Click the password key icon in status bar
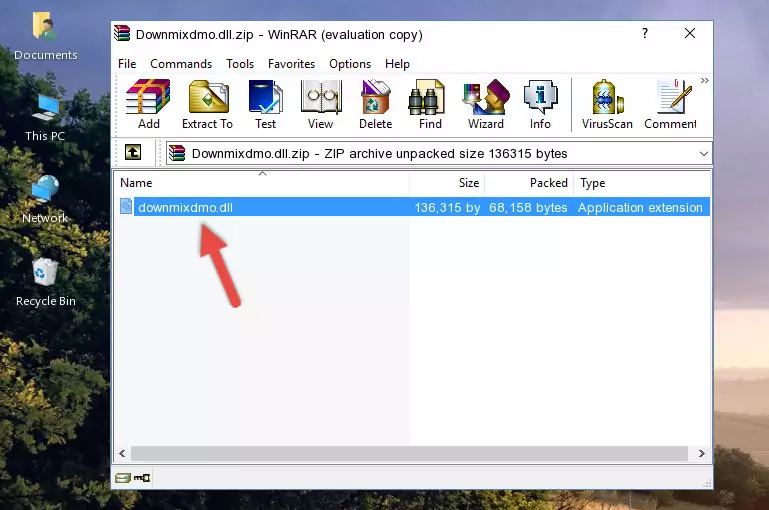Image resolution: width=769 pixels, height=510 pixels. pyautogui.click(x=142, y=478)
